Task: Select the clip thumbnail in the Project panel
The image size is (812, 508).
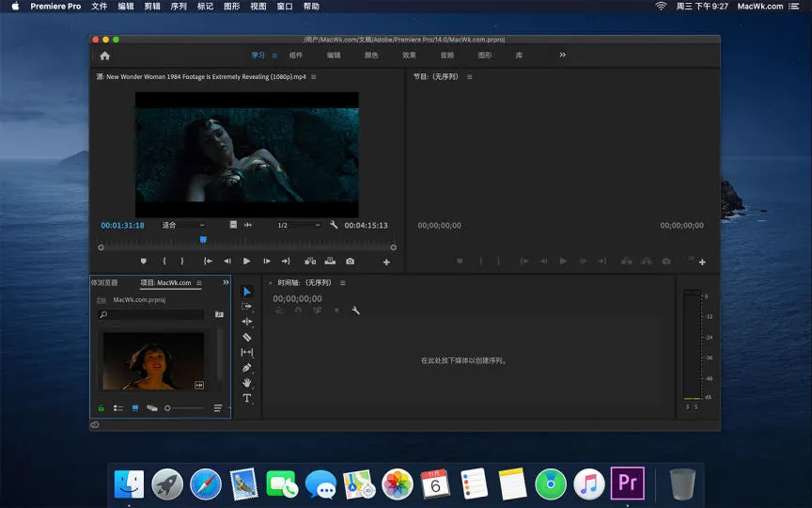Action: click(153, 361)
